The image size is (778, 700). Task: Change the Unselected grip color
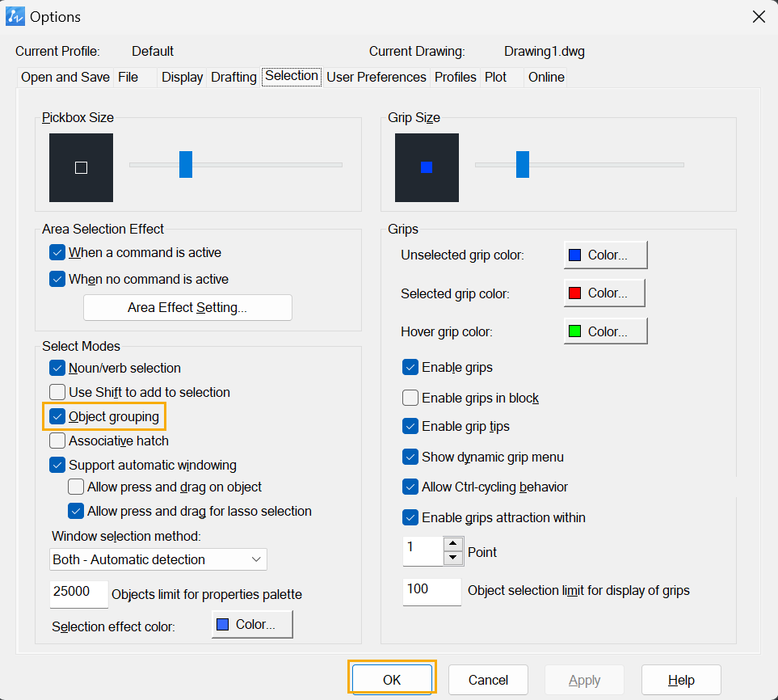[x=605, y=255]
